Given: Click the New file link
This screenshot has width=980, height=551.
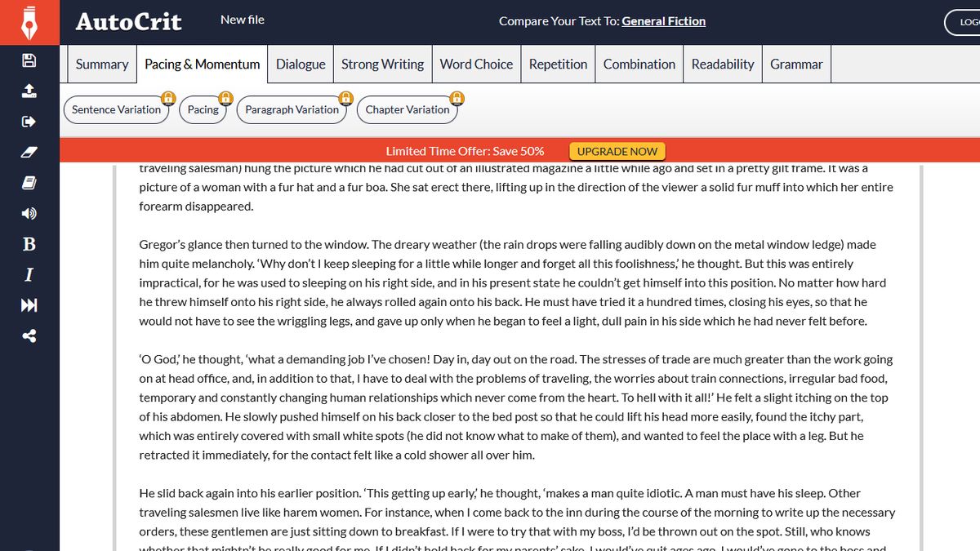Looking at the screenshot, I should (x=242, y=19).
